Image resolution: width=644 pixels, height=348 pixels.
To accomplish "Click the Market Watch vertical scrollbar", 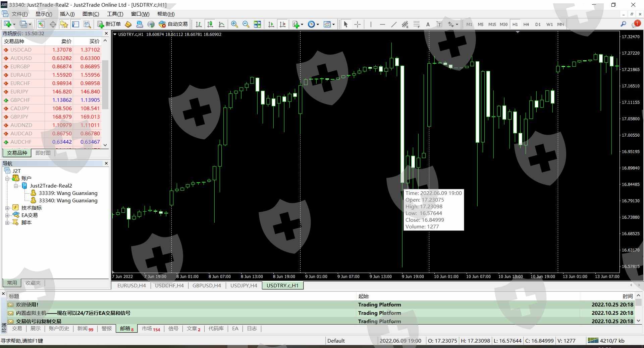I will (x=105, y=84).
